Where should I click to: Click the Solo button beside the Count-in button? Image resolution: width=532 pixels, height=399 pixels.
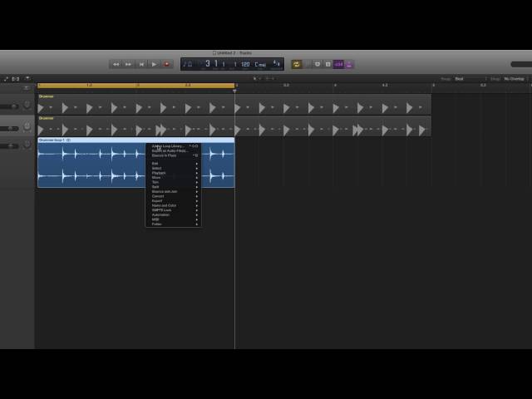pos(328,64)
